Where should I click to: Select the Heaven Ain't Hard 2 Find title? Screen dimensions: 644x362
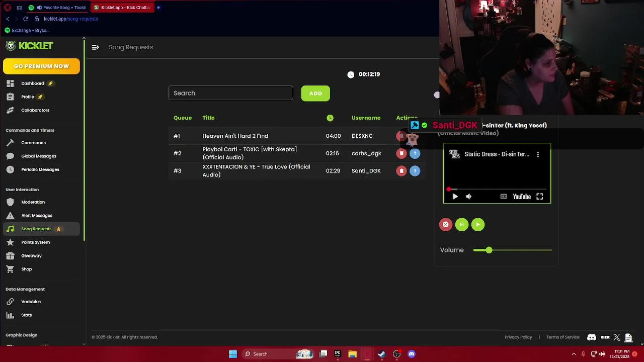point(235,136)
